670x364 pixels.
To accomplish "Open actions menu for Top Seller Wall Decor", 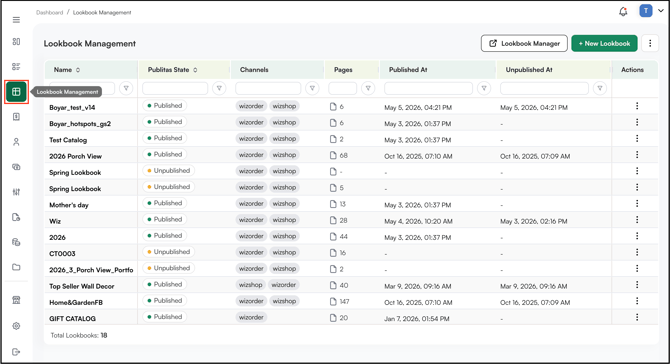I will pos(637,285).
